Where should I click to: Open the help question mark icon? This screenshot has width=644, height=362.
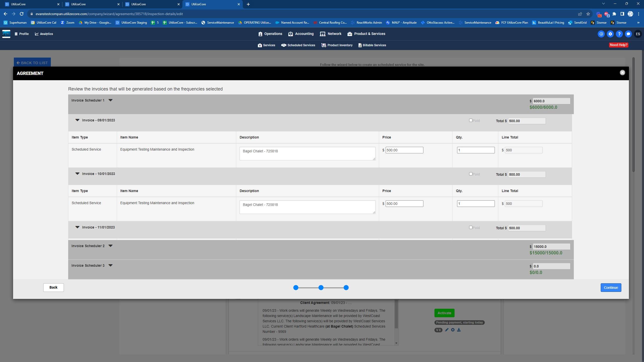point(619,34)
